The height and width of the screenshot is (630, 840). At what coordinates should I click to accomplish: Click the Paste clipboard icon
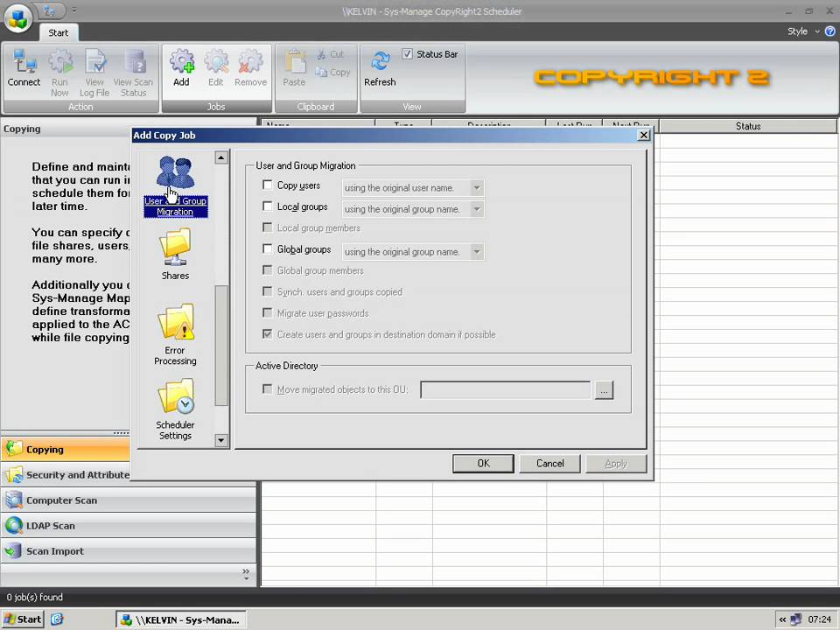pyautogui.click(x=294, y=68)
